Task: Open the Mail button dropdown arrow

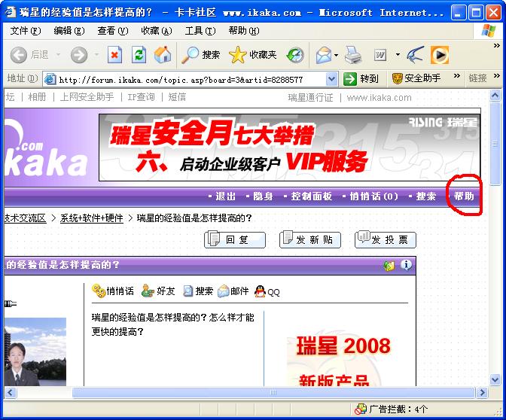Action: (337, 55)
